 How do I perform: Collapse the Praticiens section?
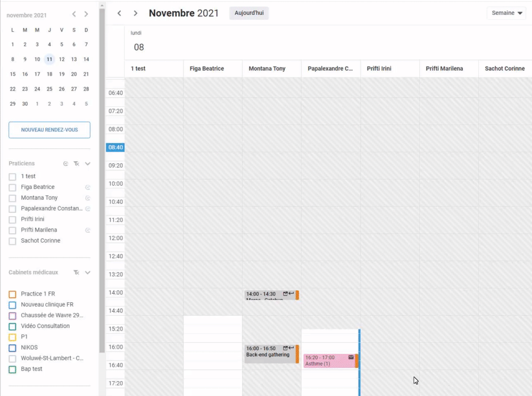tap(88, 164)
